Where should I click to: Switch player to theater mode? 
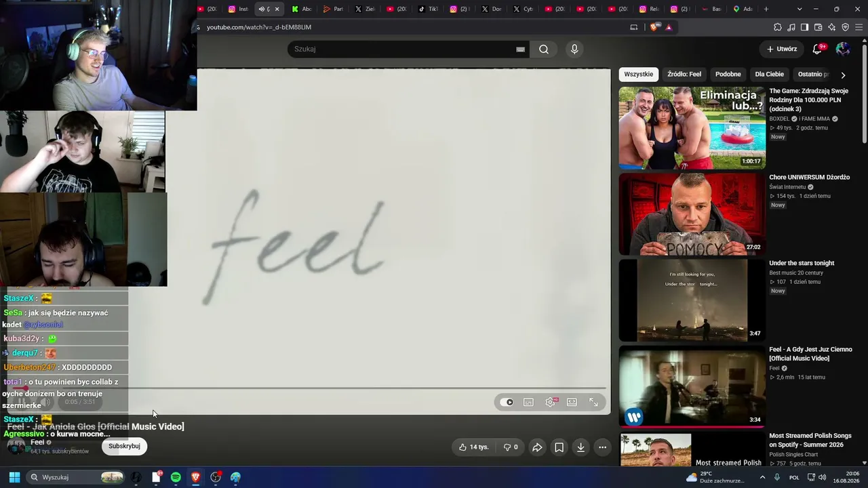(572, 402)
